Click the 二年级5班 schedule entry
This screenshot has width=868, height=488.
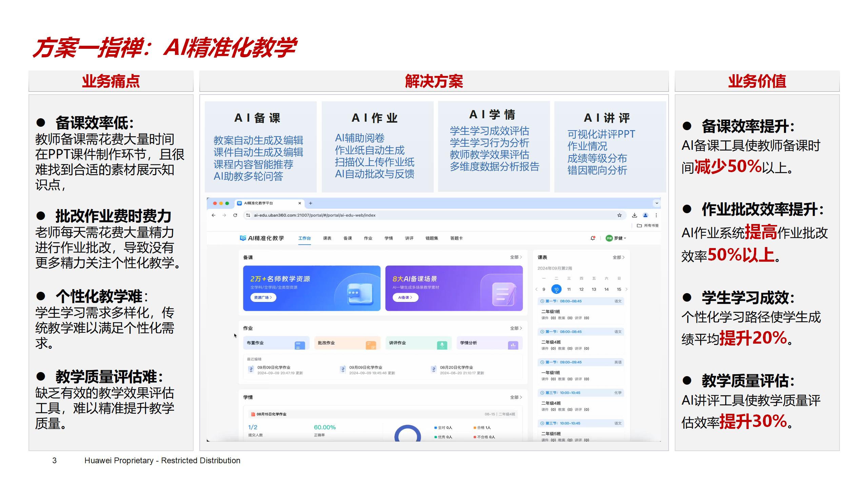(580, 436)
